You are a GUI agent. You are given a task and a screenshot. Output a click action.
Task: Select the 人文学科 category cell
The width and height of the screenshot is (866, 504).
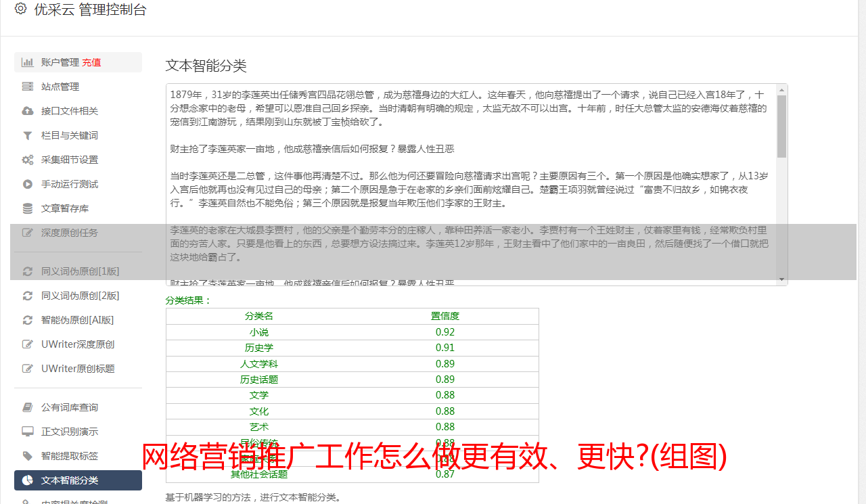pyautogui.click(x=259, y=364)
